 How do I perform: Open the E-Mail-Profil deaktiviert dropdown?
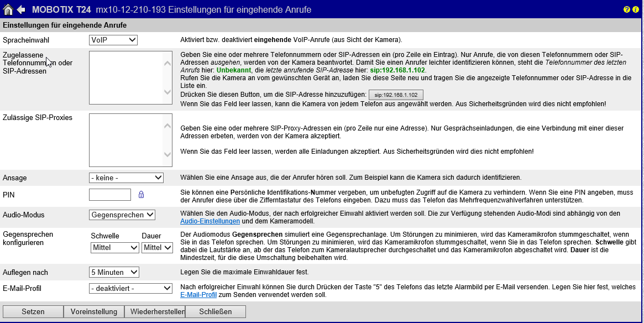click(130, 289)
